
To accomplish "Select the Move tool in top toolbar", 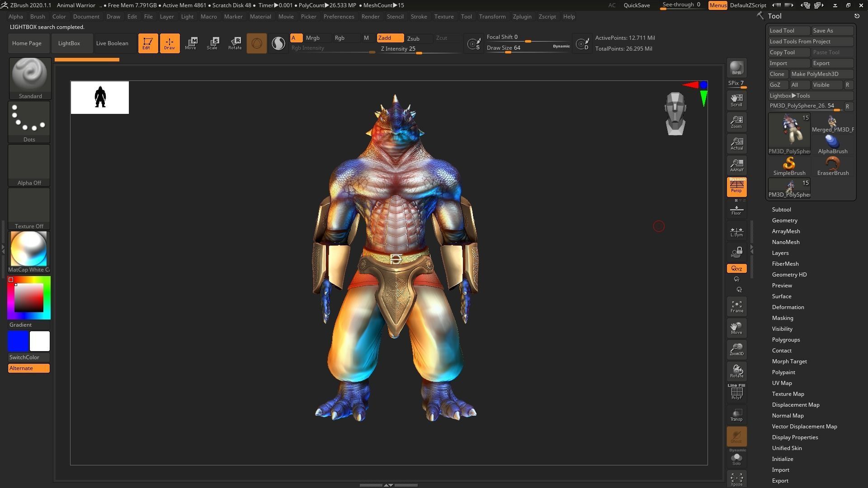I will coord(190,43).
